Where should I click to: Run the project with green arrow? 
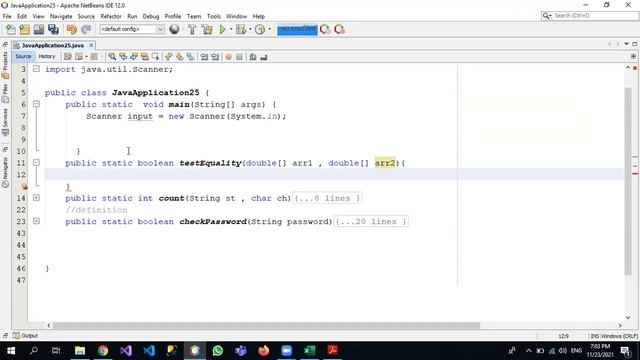(x=222, y=29)
